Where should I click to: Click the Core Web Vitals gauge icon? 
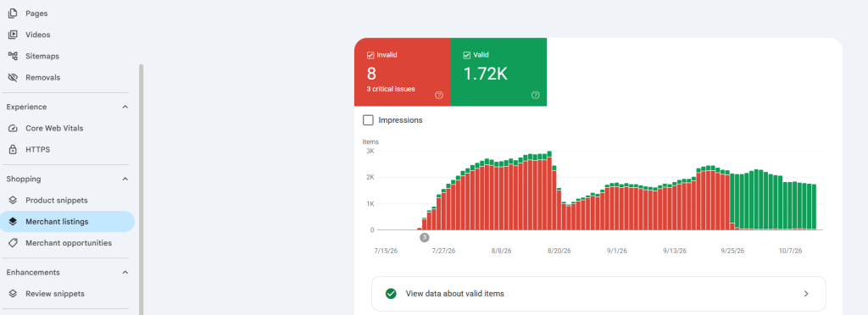coord(13,128)
